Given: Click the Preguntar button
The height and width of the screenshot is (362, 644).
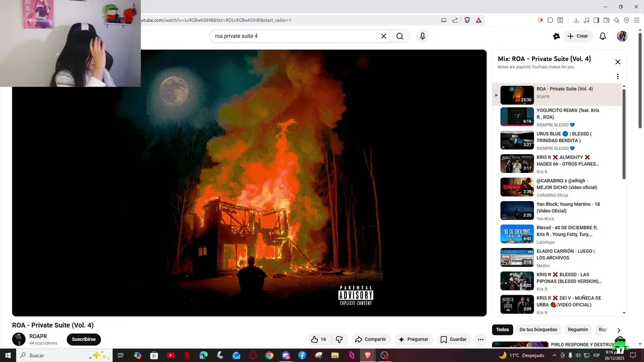Looking at the screenshot, I should 414,339.
